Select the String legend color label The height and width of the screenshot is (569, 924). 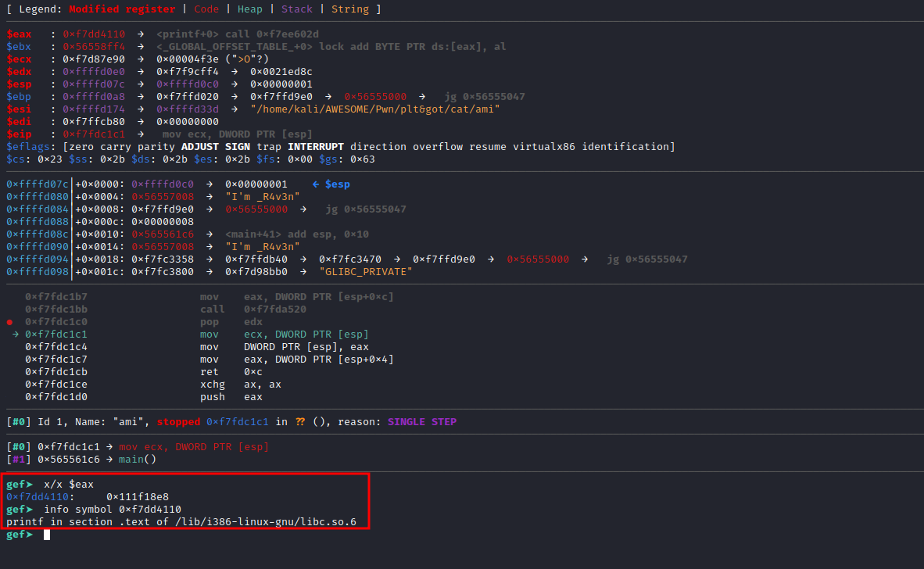[x=349, y=9]
